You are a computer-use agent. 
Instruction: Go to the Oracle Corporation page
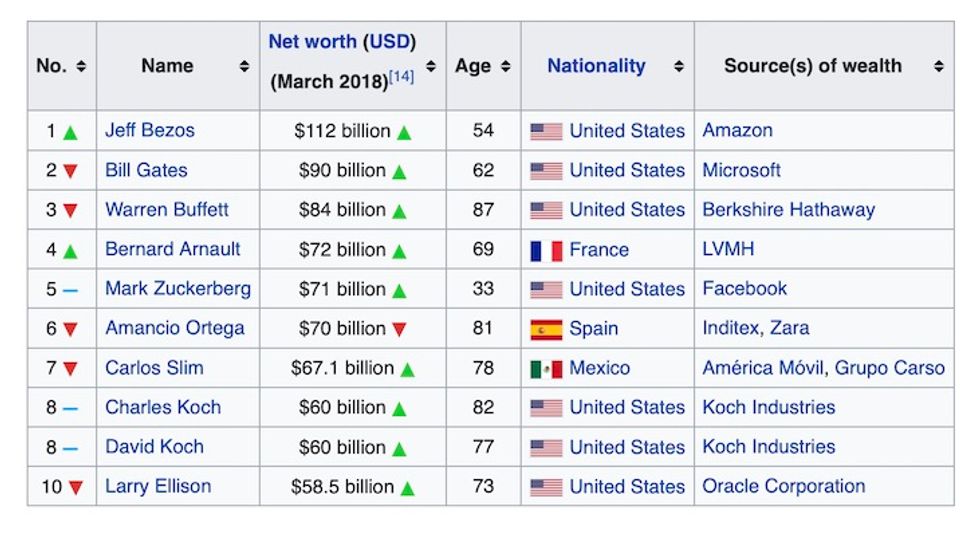[x=783, y=486]
